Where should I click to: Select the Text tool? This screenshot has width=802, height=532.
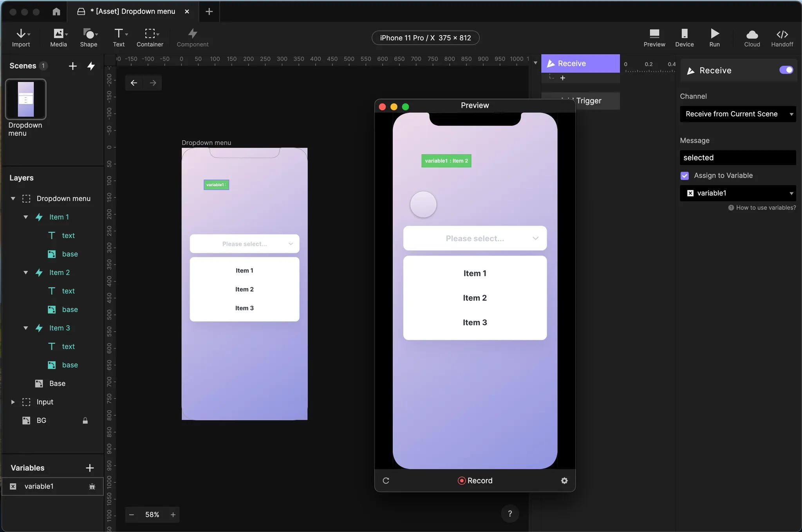[119, 38]
